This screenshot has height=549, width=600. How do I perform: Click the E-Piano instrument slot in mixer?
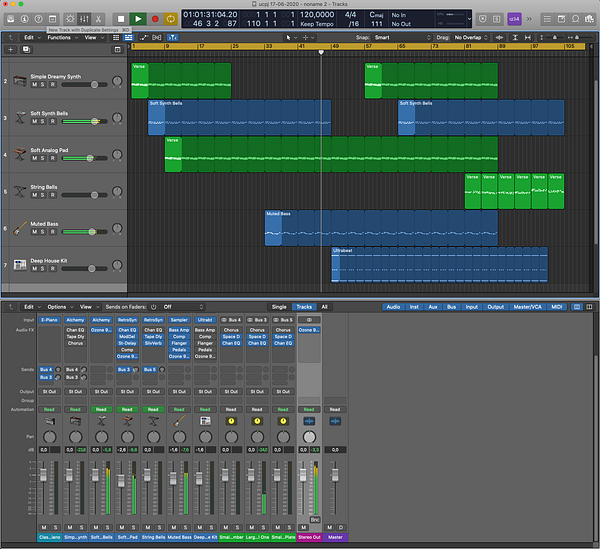(x=49, y=319)
